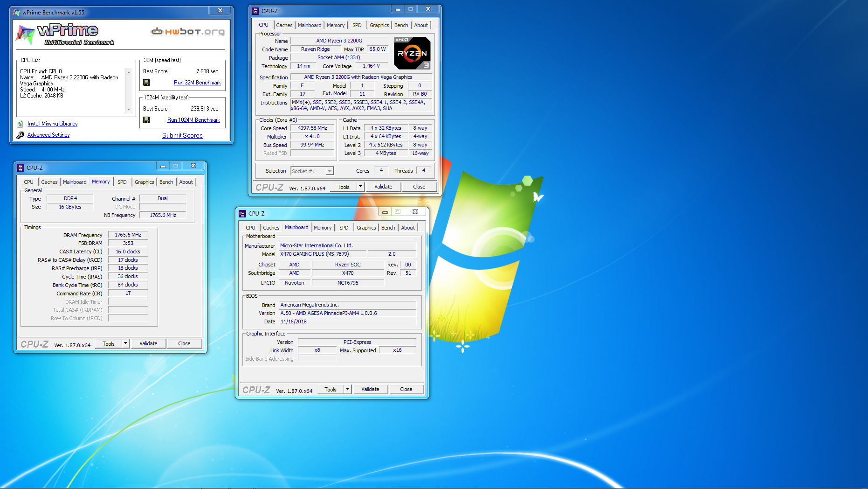This screenshot has width=868, height=489.
Task: Click the HWBOT.org logo in wPrime
Action: [188, 32]
